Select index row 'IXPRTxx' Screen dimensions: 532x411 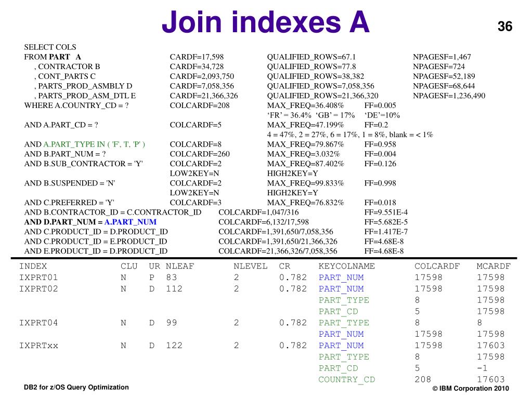262,346
